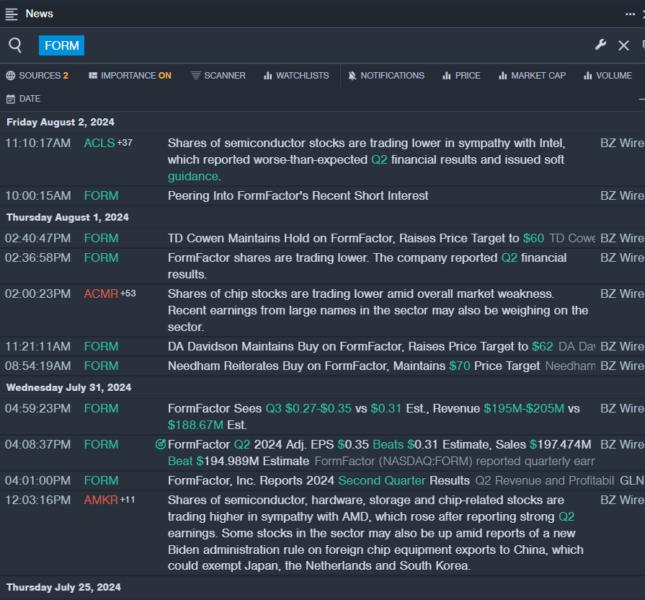
Task: Toggle the IMPORTANCE ON filter
Action: tap(130, 76)
